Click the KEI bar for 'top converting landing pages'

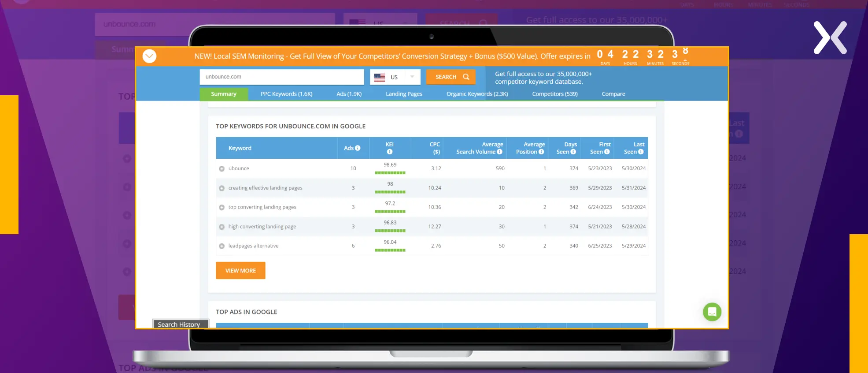[x=390, y=212]
